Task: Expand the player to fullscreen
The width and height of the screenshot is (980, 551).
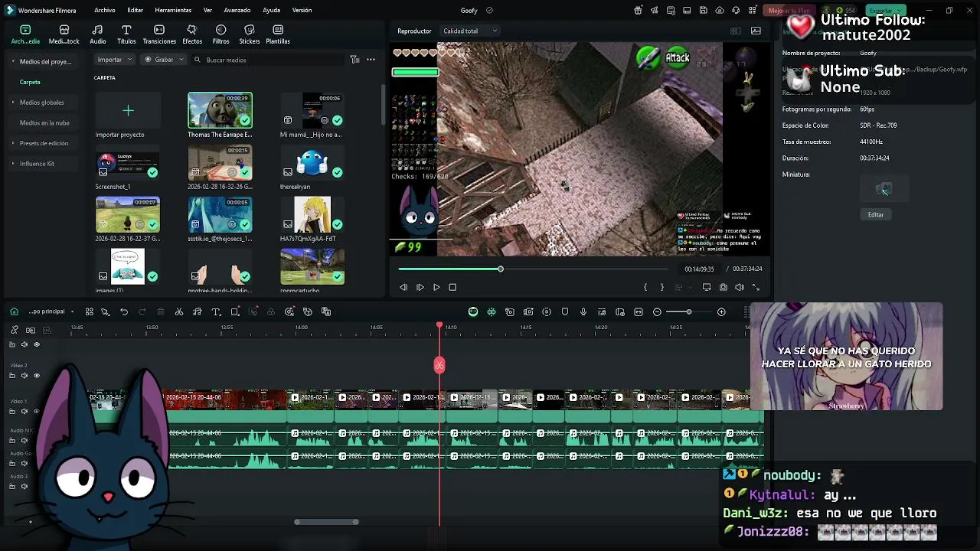Action: (756, 287)
